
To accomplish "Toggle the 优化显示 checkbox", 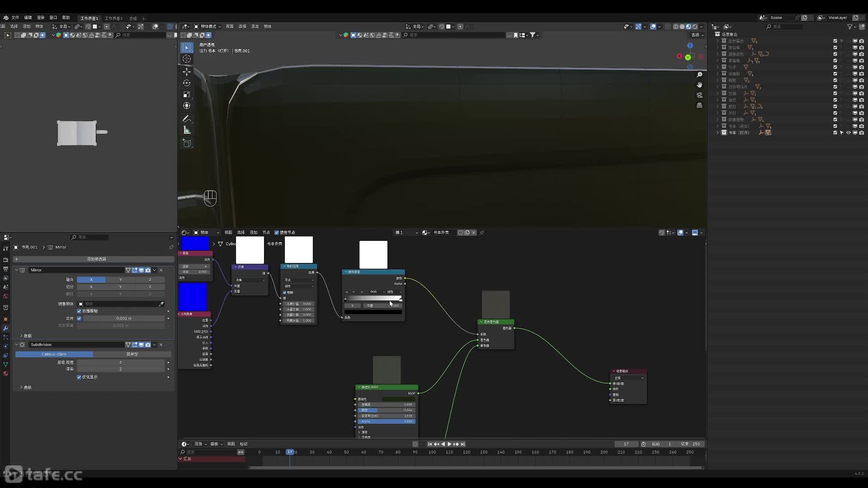I will [79, 377].
